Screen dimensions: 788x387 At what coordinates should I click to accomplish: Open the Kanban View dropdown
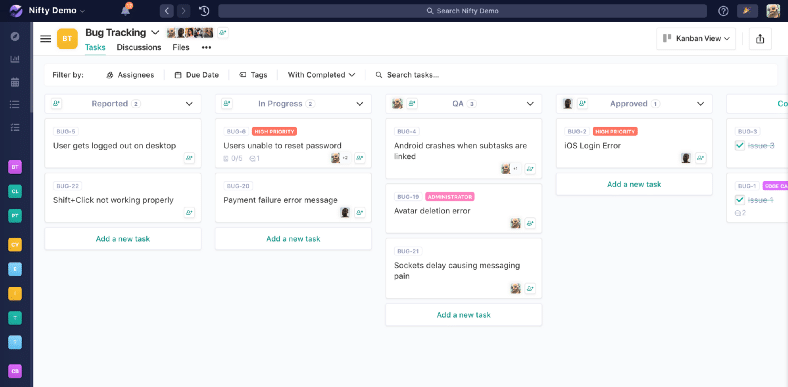696,39
